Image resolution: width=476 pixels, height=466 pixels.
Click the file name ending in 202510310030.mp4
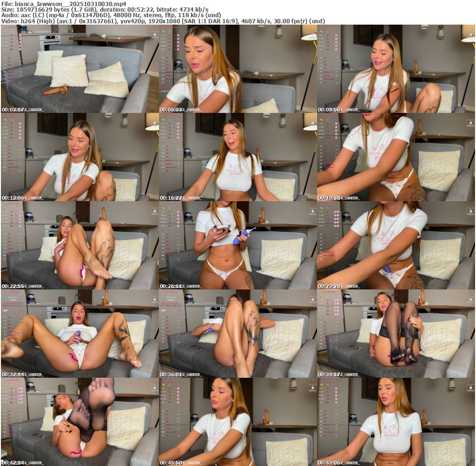[71, 4]
